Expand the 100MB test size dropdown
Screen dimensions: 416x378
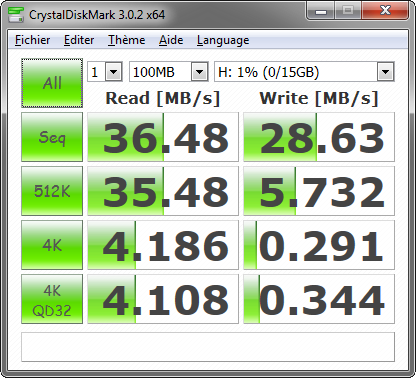click(x=169, y=72)
